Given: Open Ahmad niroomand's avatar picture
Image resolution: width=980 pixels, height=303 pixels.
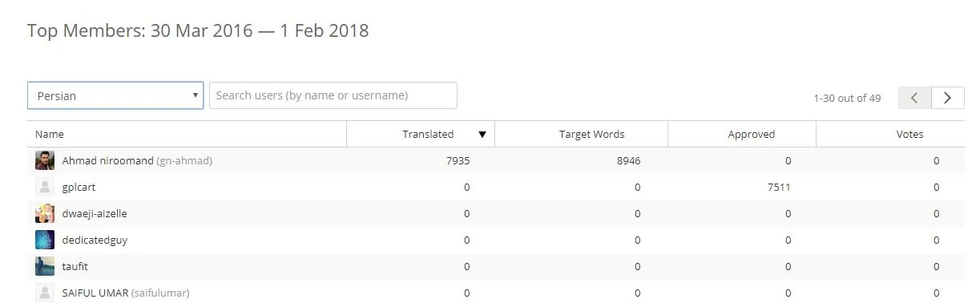Looking at the screenshot, I should (45, 160).
